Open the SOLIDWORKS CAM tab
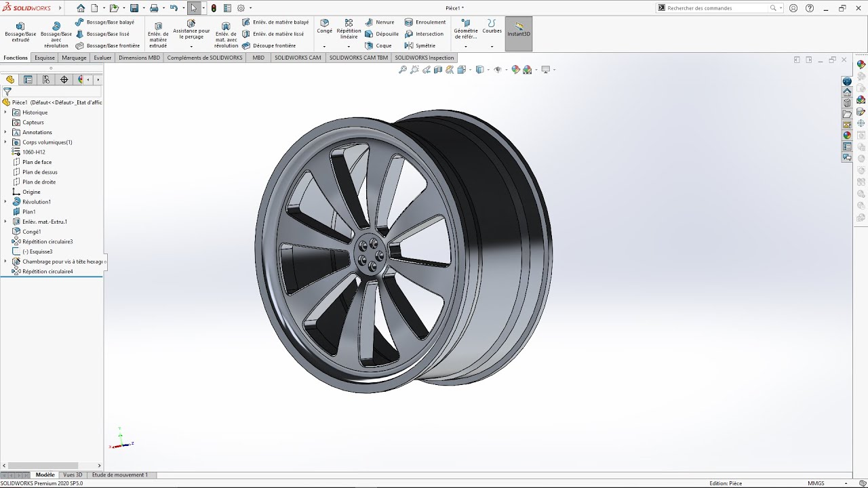This screenshot has width=868, height=488. [298, 58]
